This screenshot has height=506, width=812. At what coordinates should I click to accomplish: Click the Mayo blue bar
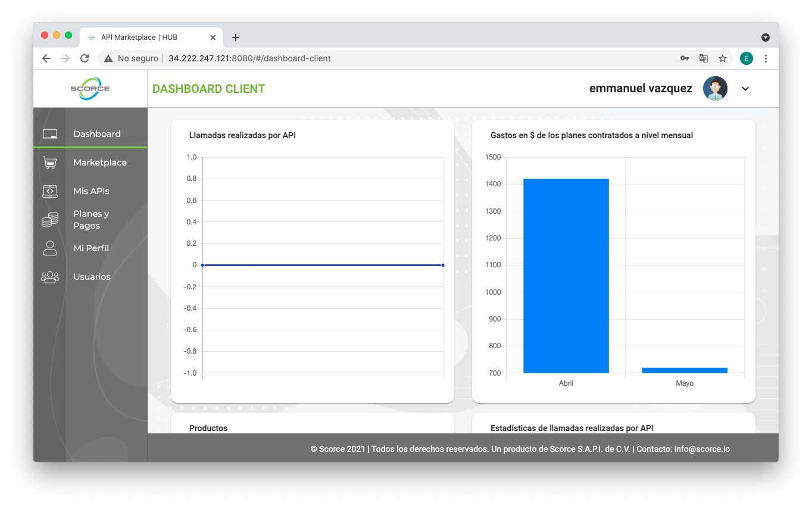[685, 370]
